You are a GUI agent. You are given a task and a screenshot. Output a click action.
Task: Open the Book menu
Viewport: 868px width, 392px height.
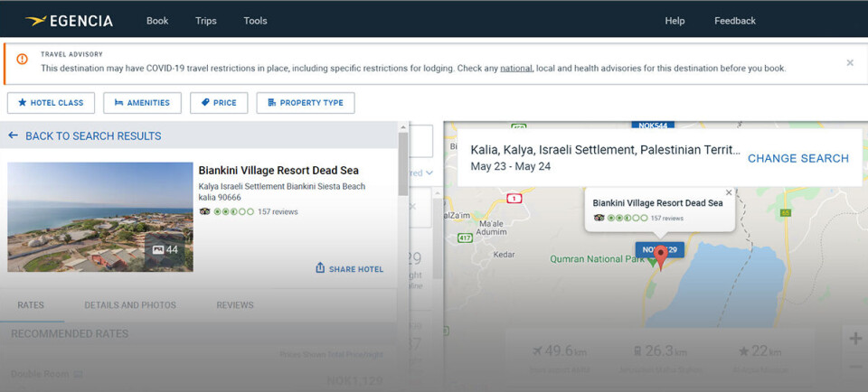click(x=157, y=21)
